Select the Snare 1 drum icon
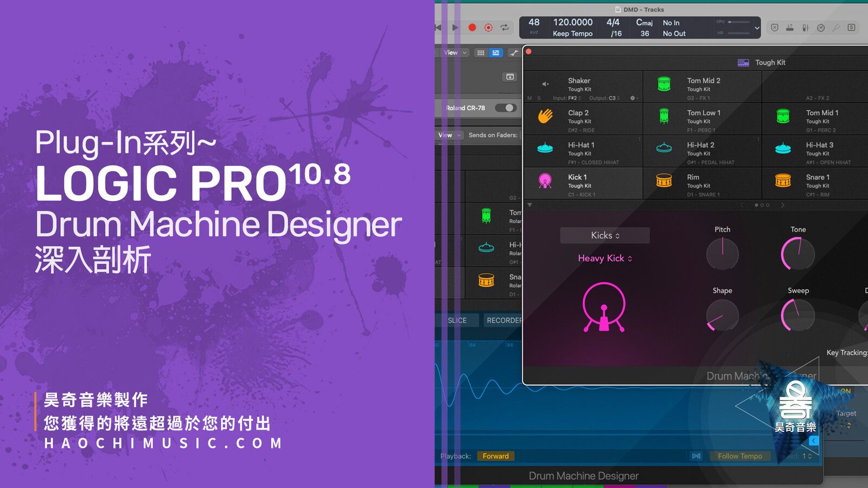The image size is (868, 488). click(x=783, y=181)
